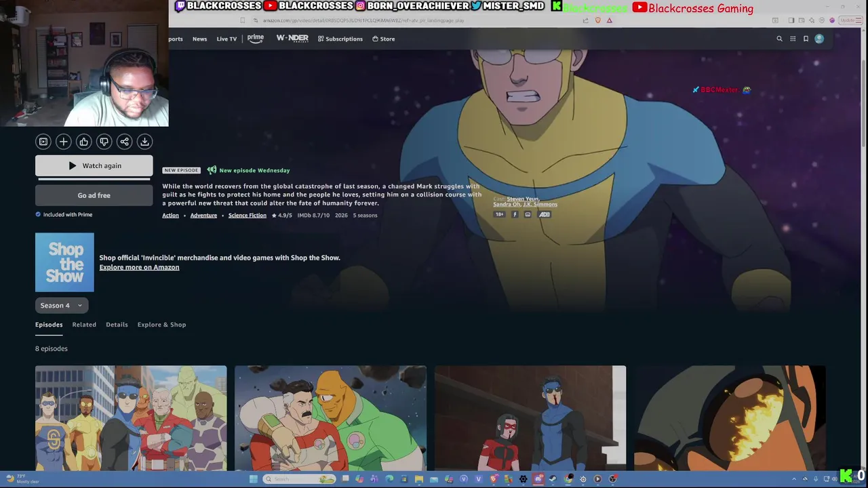Image resolution: width=868 pixels, height=488 pixels.
Task: Open the weather widget on taskbar
Action: (22, 479)
